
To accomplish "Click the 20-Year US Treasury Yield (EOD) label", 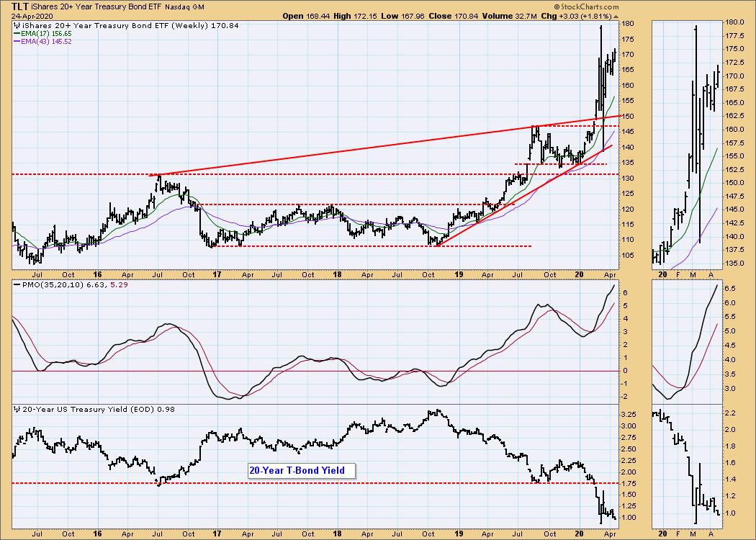I will click(x=87, y=410).
